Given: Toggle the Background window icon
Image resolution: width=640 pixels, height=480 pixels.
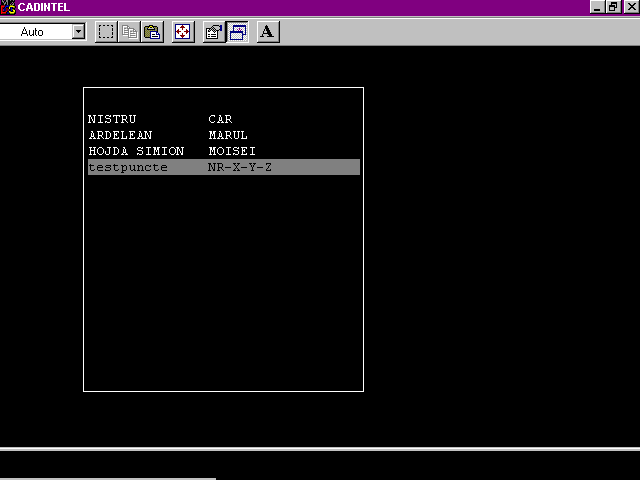Looking at the screenshot, I should [x=238, y=32].
